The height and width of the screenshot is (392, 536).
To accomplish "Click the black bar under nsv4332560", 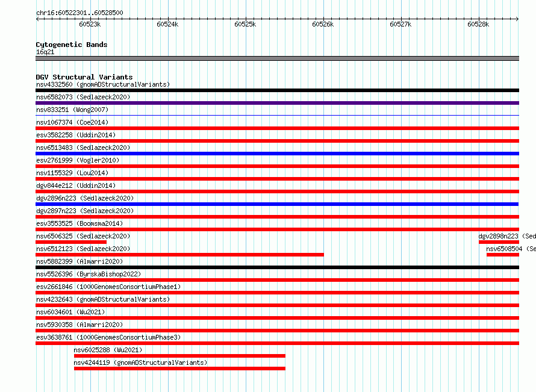I will [277, 90].
